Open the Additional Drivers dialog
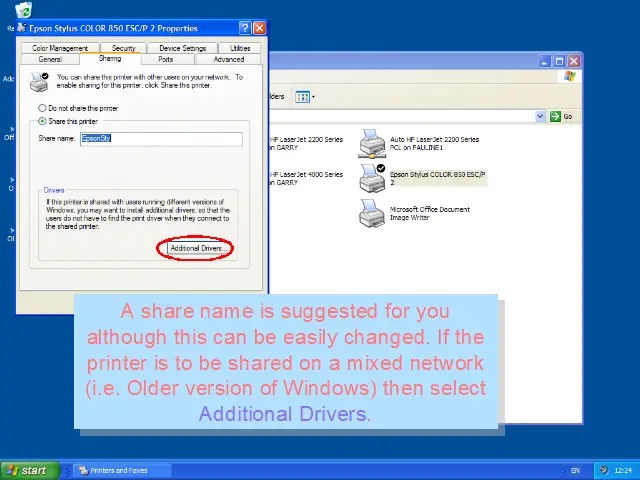The height and width of the screenshot is (480, 640). (x=198, y=248)
